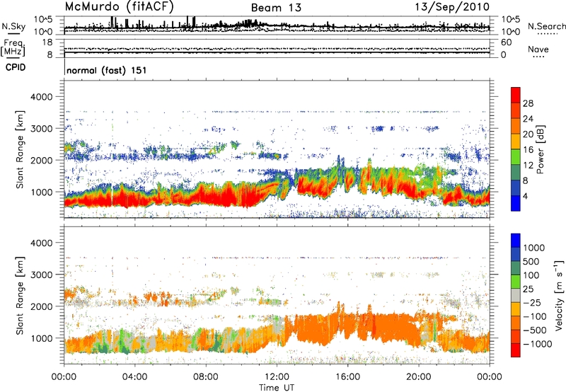This screenshot has width=566, height=392.
Task: Click the 20:00 time axis label
Action: tap(419, 377)
